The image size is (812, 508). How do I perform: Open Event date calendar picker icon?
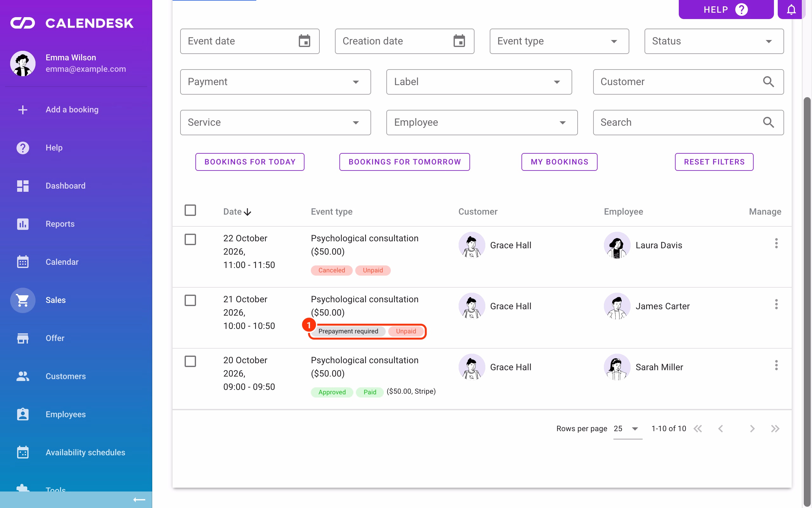pos(304,41)
